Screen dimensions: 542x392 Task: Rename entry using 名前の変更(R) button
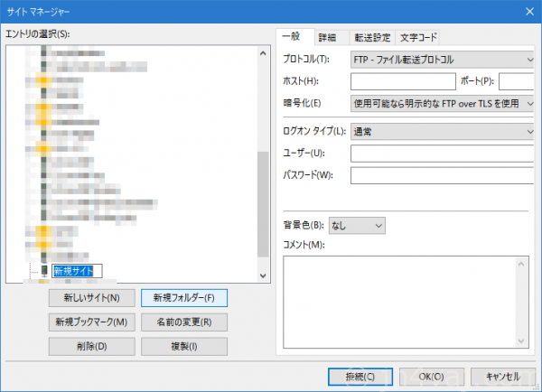point(183,322)
